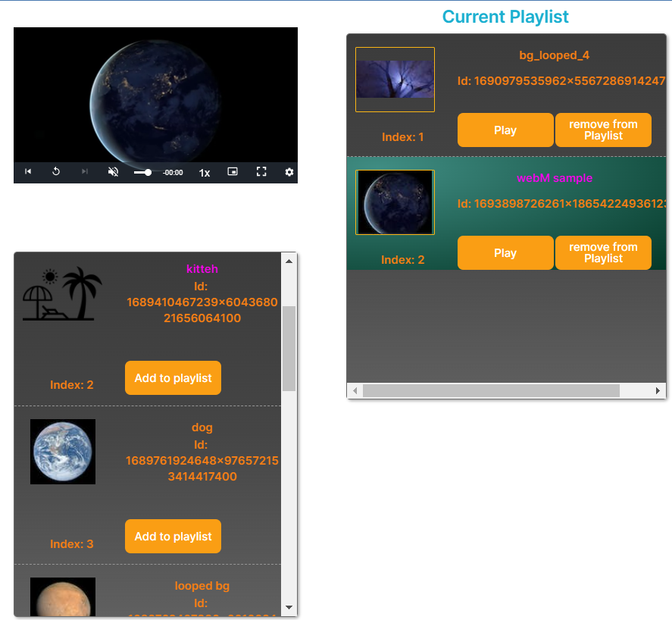Click the 'kitteh' title text

coord(202,269)
